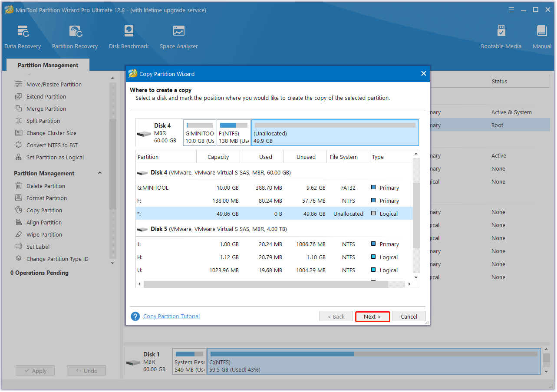557x392 pixels.
Task: Click the Disk 5 header row in list
Action: pos(274,229)
